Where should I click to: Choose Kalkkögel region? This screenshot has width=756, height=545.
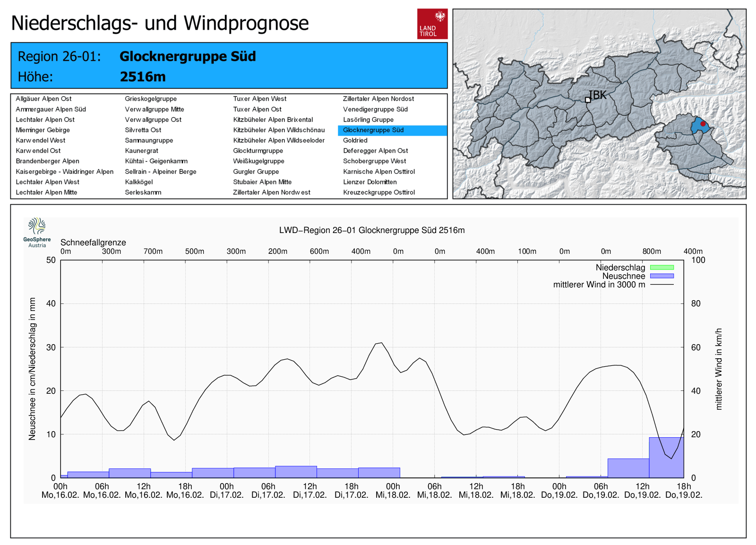coord(139,182)
